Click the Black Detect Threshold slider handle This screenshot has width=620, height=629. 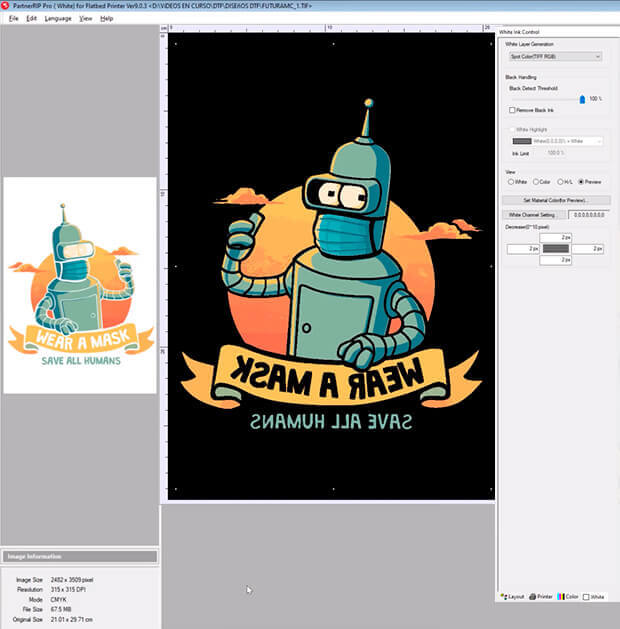(x=582, y=99)
